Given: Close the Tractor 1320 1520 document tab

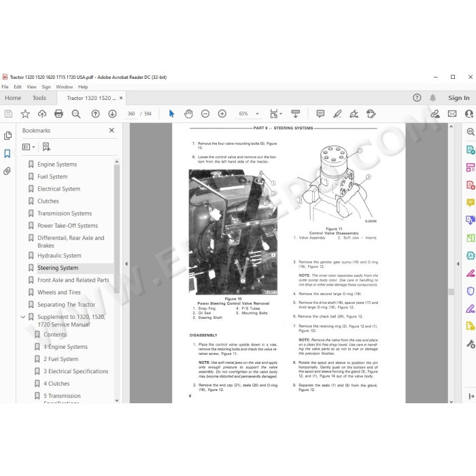Looking at the screenshot, I should [x=121, y=98].
